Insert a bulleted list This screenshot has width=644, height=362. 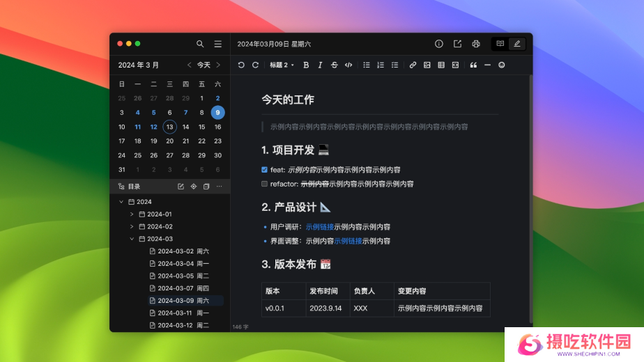point(367,65)
